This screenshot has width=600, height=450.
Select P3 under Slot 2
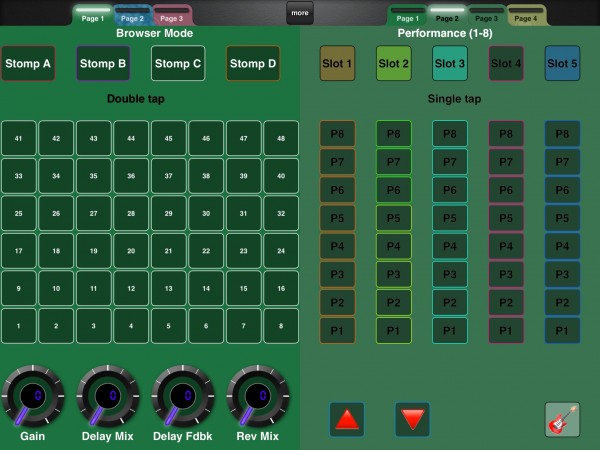(x=393, y=274)
